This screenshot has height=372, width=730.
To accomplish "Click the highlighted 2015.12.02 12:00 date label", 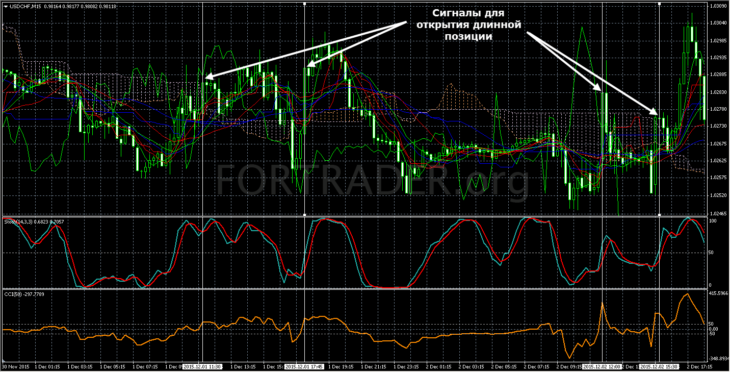I will click(602, 367).
